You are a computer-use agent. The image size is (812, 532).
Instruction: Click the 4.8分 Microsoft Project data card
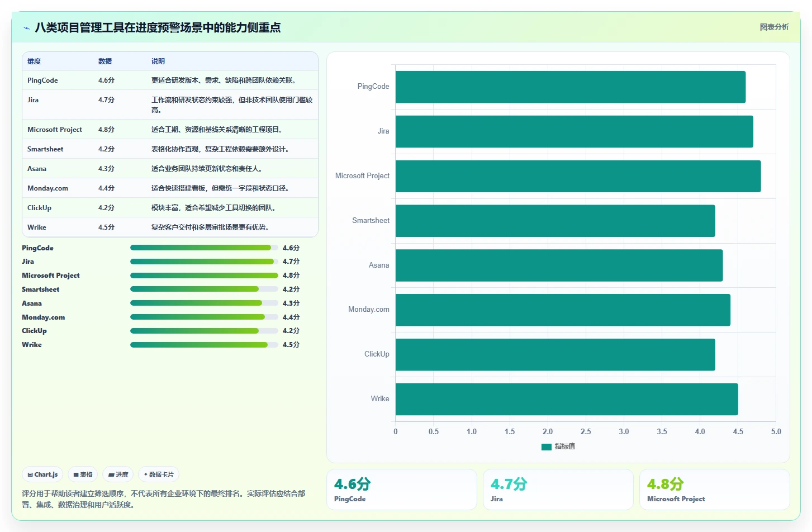tap(714, 490)
